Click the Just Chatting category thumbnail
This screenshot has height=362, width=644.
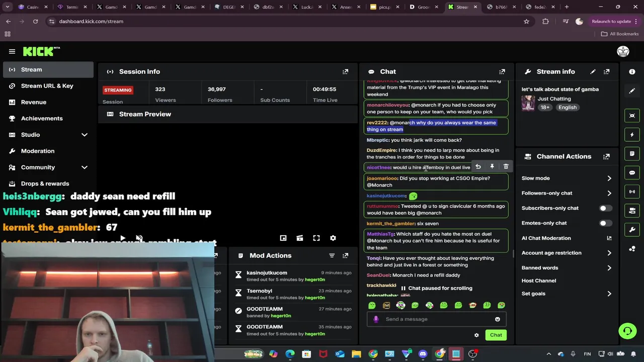point(528,103)
